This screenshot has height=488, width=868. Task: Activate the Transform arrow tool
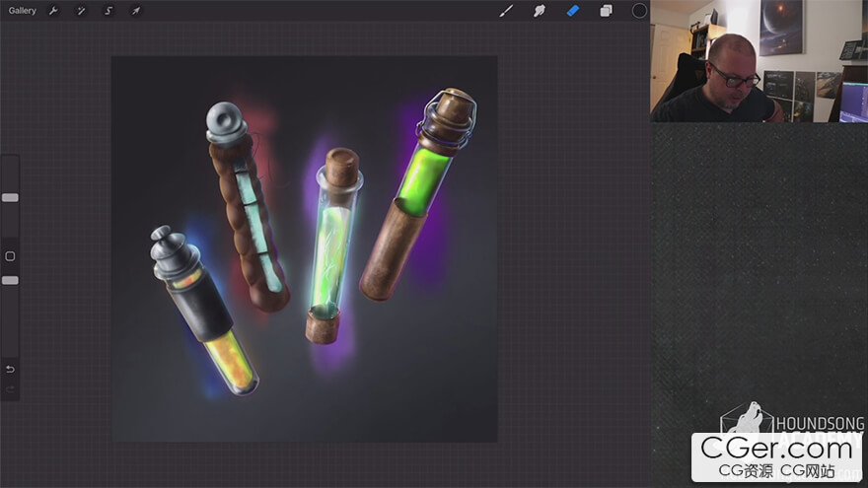[x=136, y=11]
